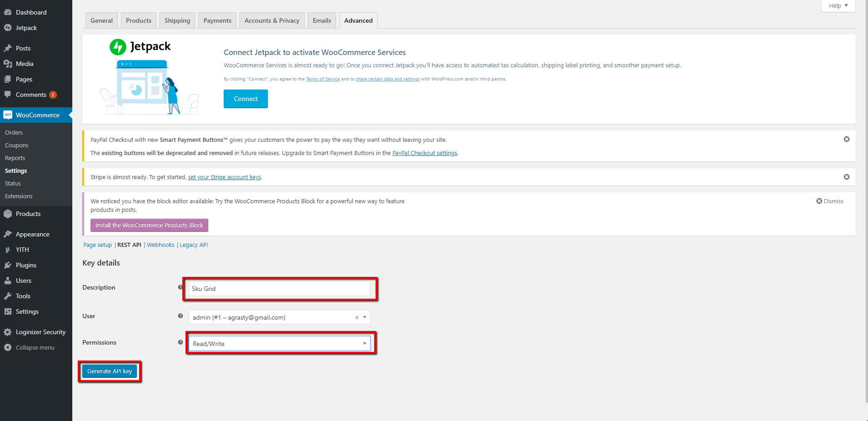Screen dimensions: 868x421
Task: Open the User dropdown
Action: [x=279, y=317]
